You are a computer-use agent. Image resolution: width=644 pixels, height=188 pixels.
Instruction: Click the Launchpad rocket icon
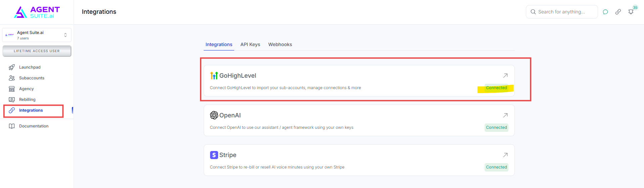click(x=12, y=67)
